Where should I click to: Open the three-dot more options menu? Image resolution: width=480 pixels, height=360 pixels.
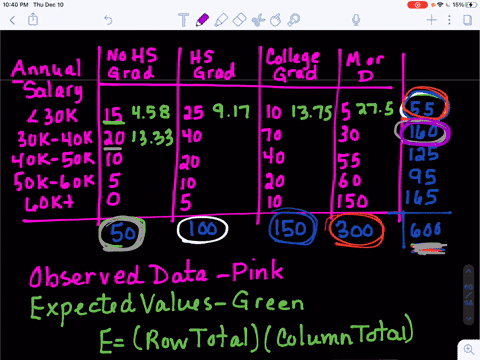click(x=449, y=20)
